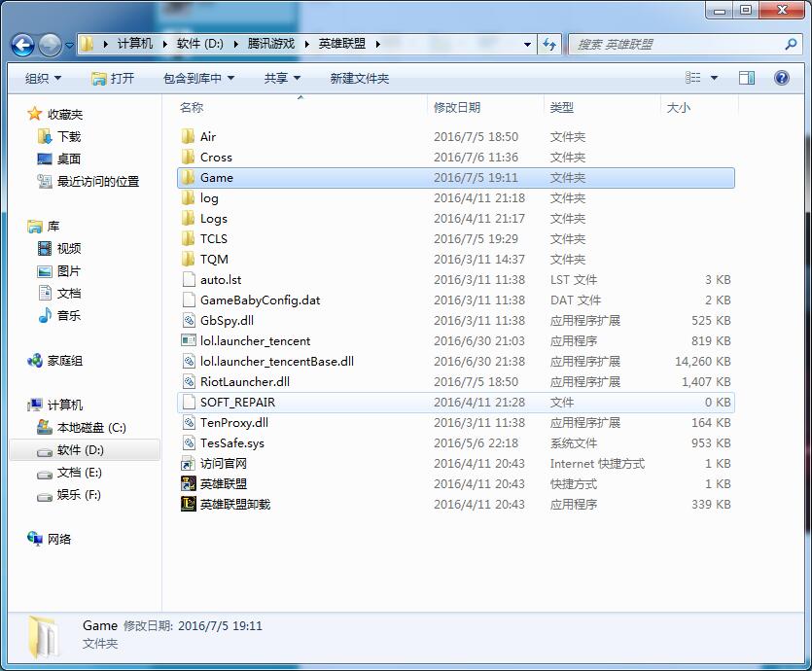Select the log folder icon
The height and width of the screenshot is (671, 812).
(188, 197)
